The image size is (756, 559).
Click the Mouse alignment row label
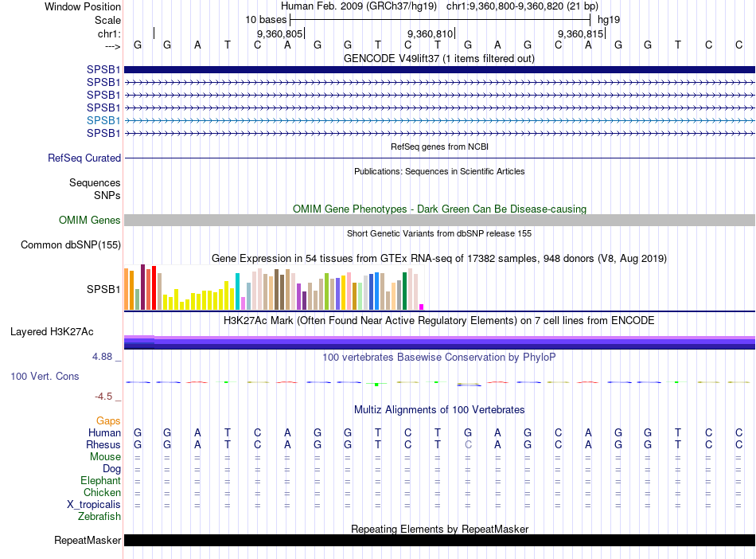105,457
